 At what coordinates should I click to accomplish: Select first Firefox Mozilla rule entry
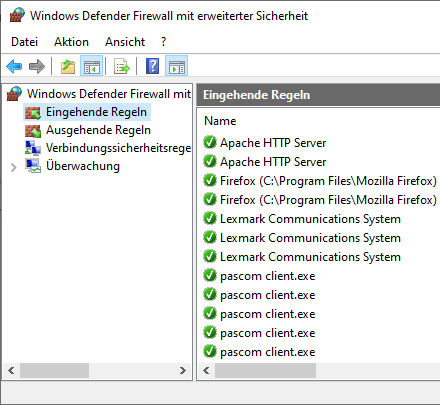pos(328,181)
